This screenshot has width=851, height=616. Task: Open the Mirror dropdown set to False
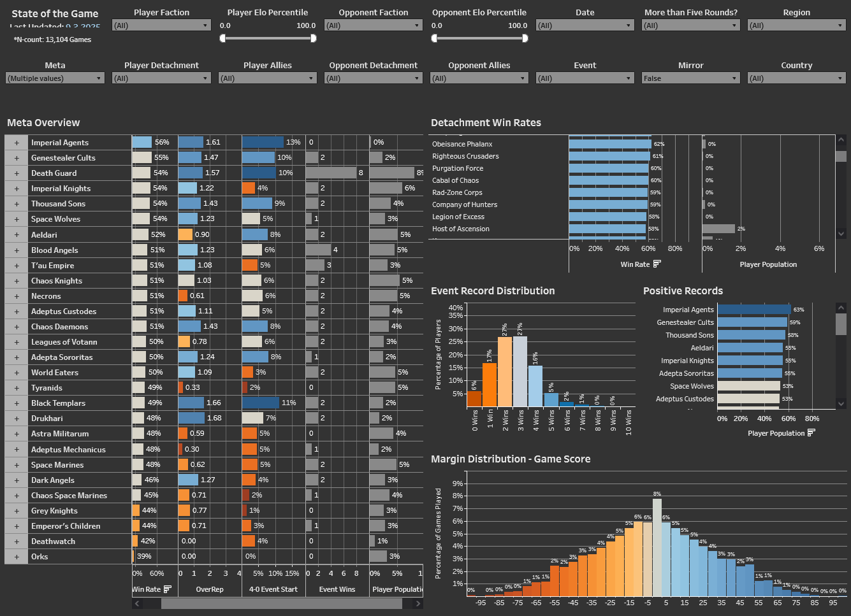click(x=691, y=78)
